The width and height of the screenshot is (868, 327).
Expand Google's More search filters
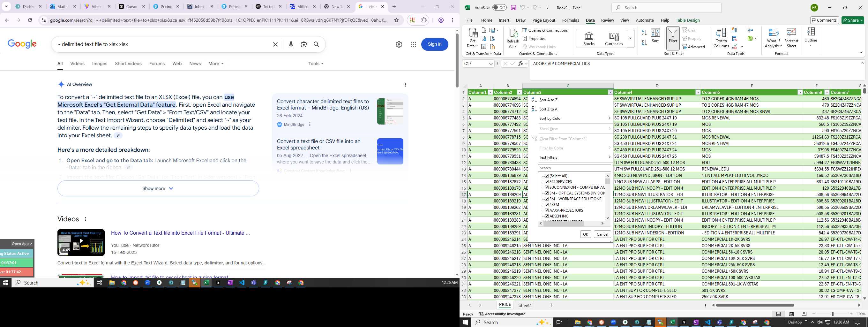pos(216,64)
